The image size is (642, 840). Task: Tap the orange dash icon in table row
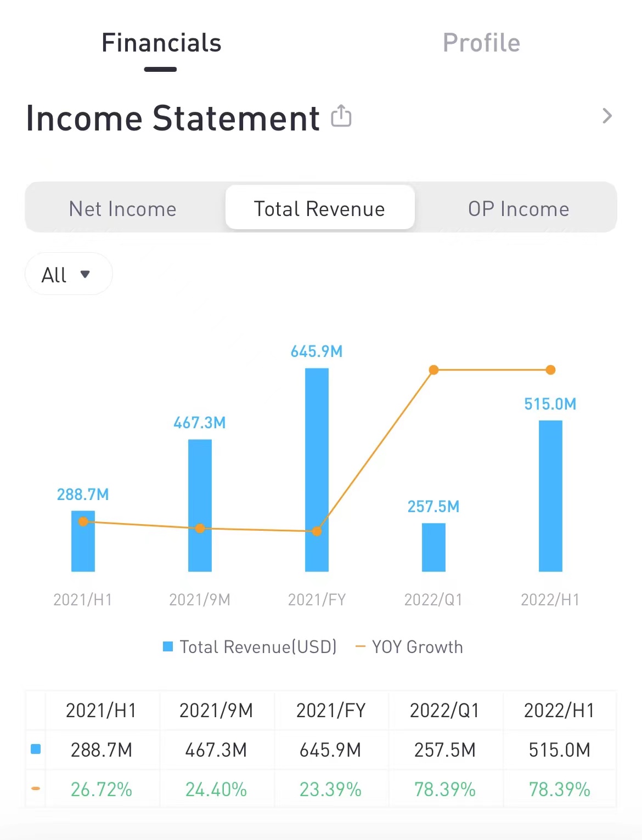click(36, 788)
